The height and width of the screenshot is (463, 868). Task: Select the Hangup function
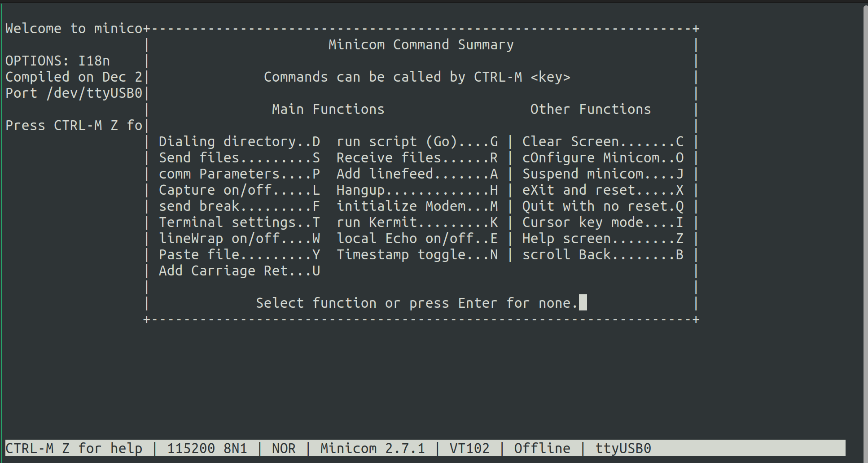tap(416, 189)
